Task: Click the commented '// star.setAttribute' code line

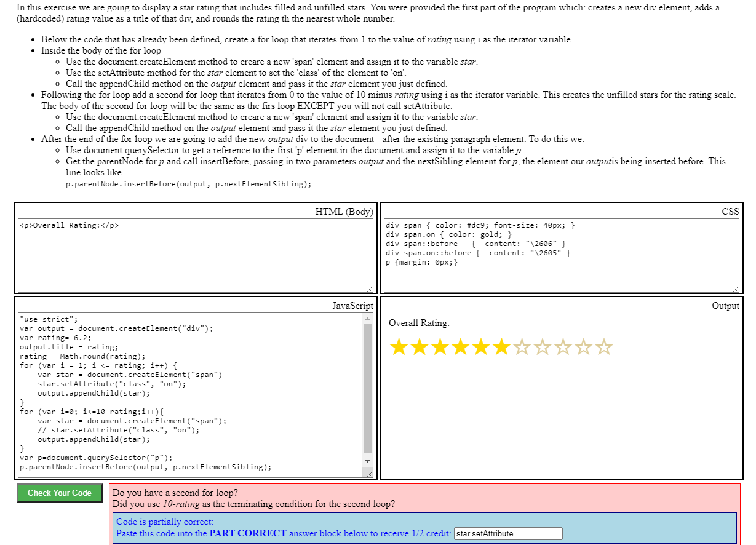Action: [119, 430]
